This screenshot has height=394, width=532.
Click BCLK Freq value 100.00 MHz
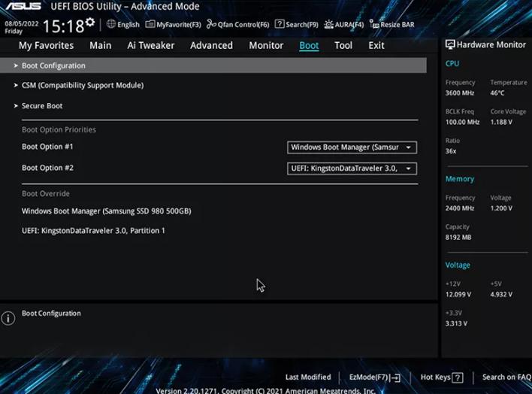click(462, 122)
